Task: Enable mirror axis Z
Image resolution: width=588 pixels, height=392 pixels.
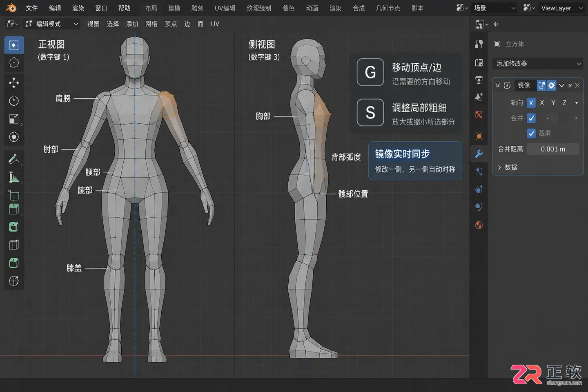Action: (564, 103)
